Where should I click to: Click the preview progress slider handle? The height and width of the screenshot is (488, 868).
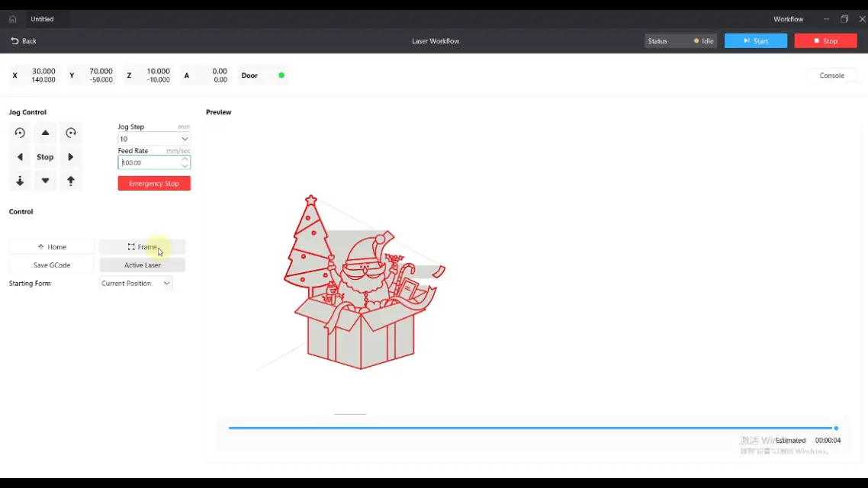click(836, 428)
